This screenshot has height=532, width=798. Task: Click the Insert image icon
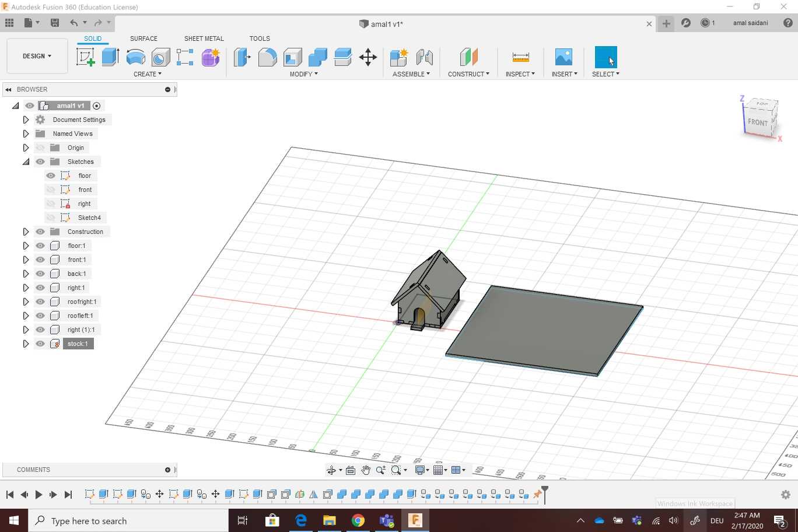pos(563,57)
